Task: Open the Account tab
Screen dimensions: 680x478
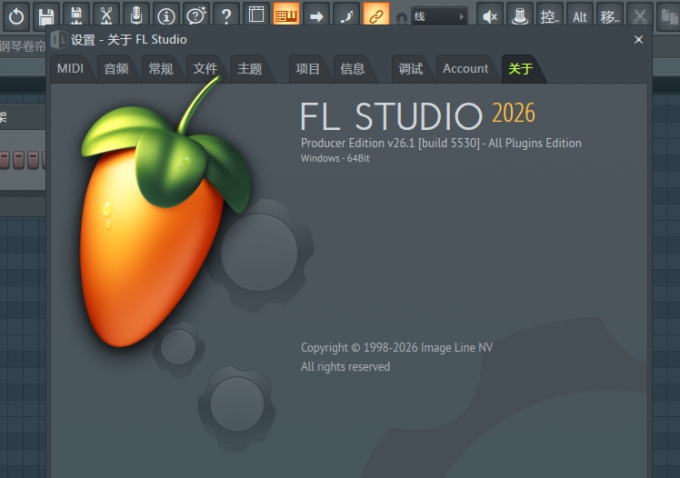Action: click(x=465, y=69)
